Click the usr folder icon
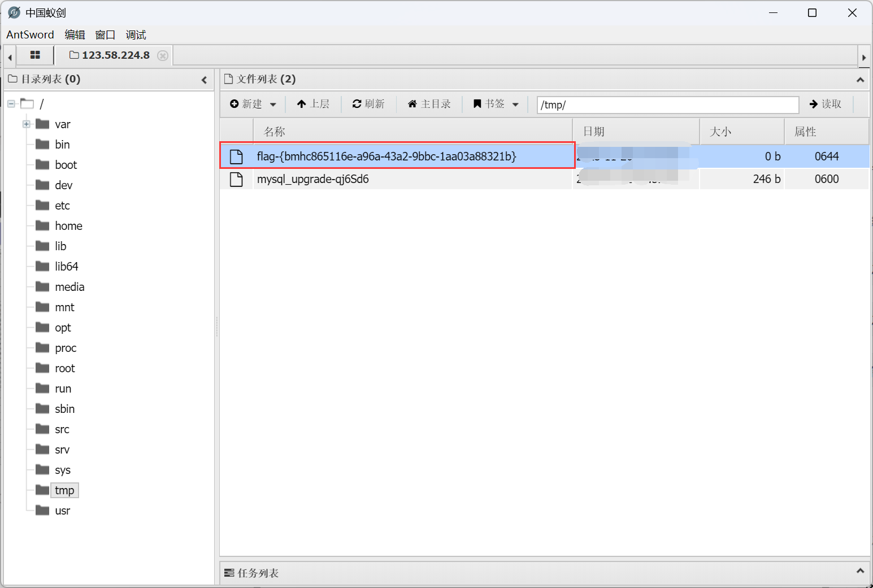The height and width of the screenshot is (588, 873). coord(42,510)
